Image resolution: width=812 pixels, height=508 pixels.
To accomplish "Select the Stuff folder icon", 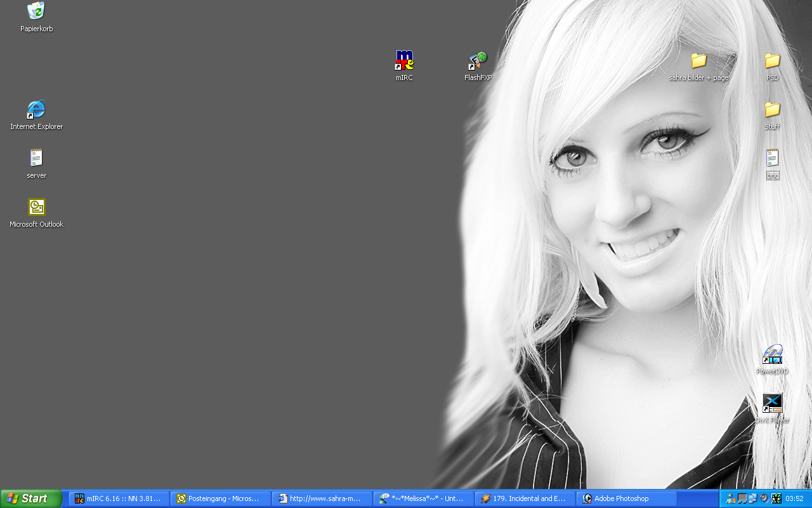I will (x=772, y=110).
